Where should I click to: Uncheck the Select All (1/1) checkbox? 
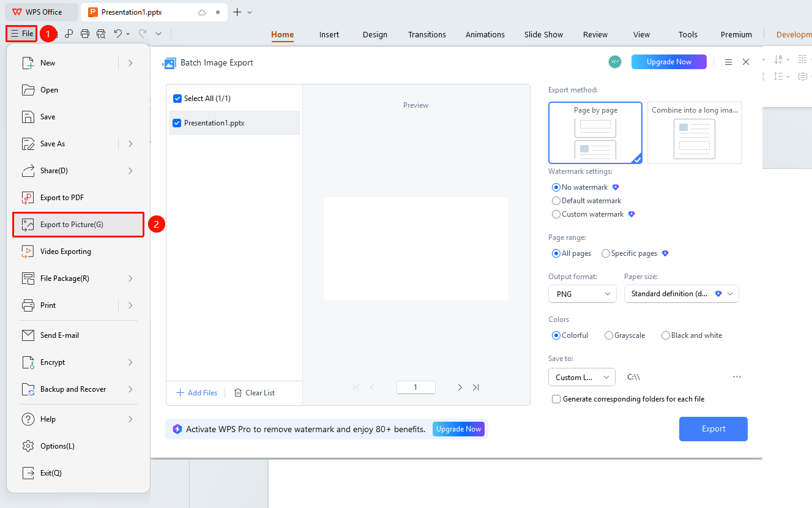point(177,99)
